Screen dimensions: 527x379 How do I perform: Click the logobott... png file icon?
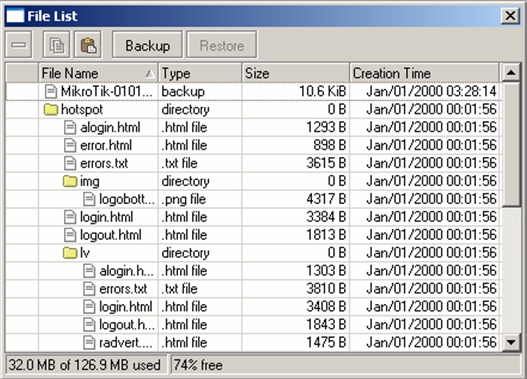pyautogui.click(x=89, y=199)
